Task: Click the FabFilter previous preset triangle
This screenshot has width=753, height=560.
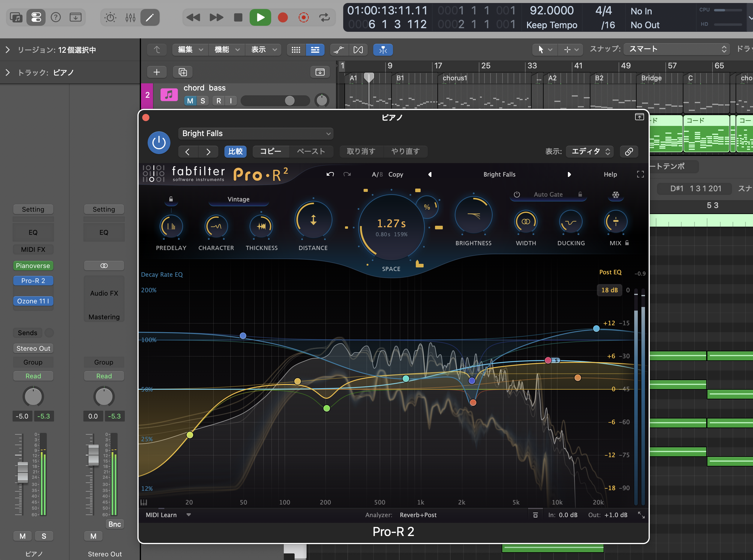Action: (x=430, y=174)
